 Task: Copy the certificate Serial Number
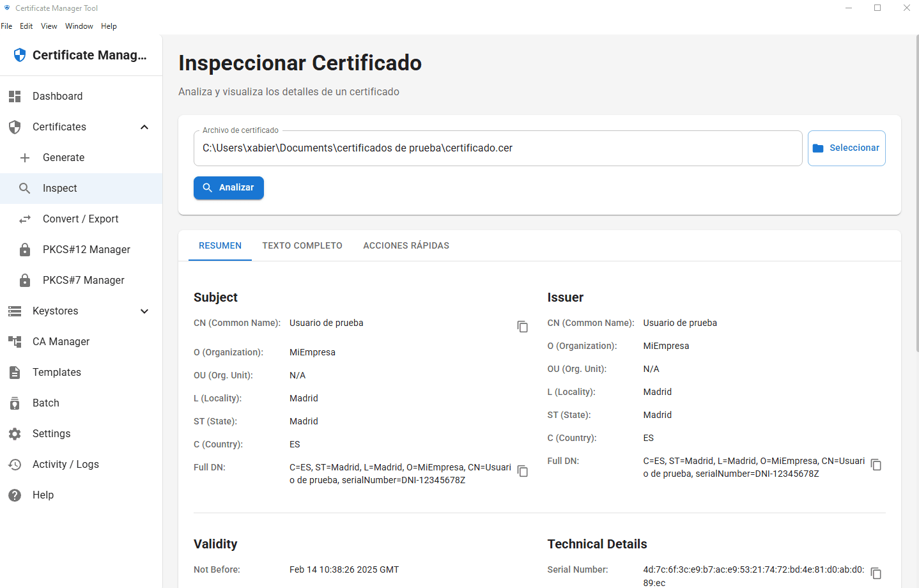point(876,573)
